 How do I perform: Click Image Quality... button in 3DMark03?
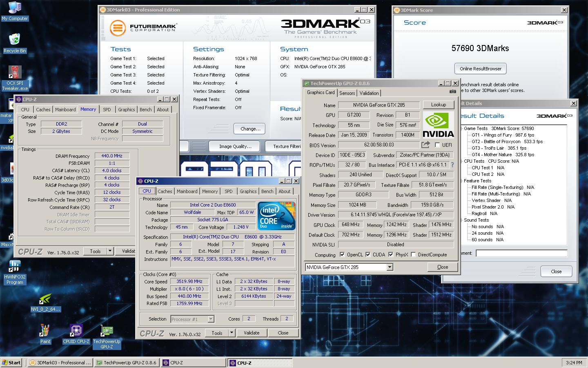tap(235, 146)
